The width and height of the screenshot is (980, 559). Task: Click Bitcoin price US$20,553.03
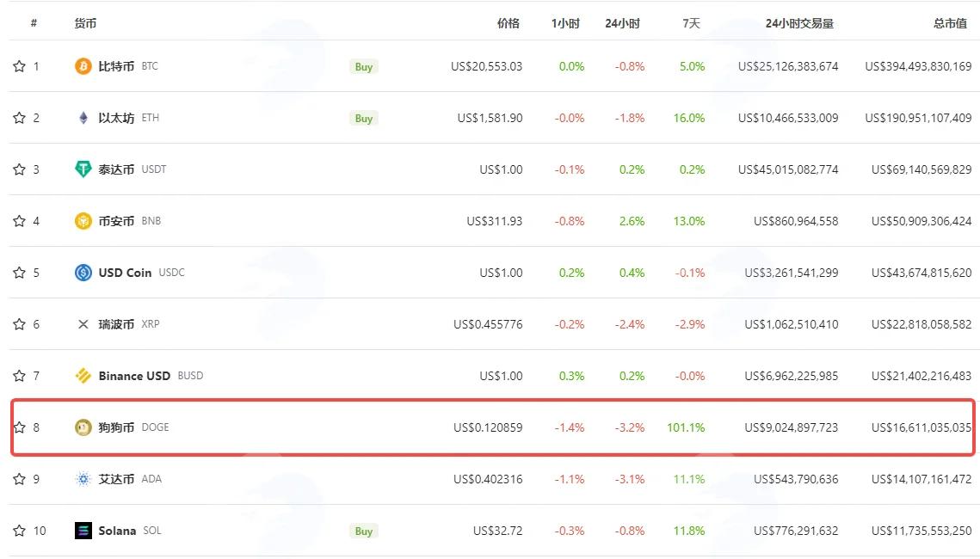tap(486, 66)
